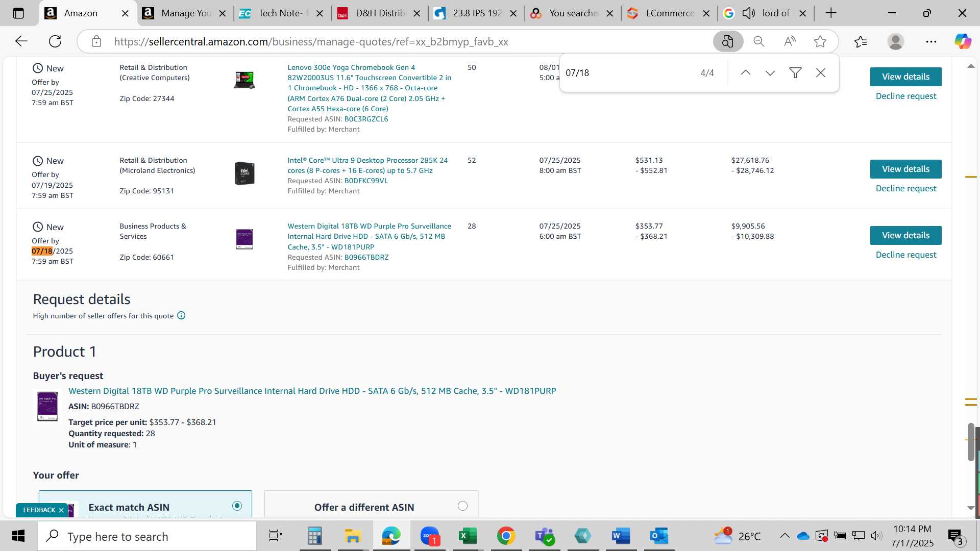This screenshot has width=980, height=551.
Task: Click the browser address bar URL
Action: [311, 42]
